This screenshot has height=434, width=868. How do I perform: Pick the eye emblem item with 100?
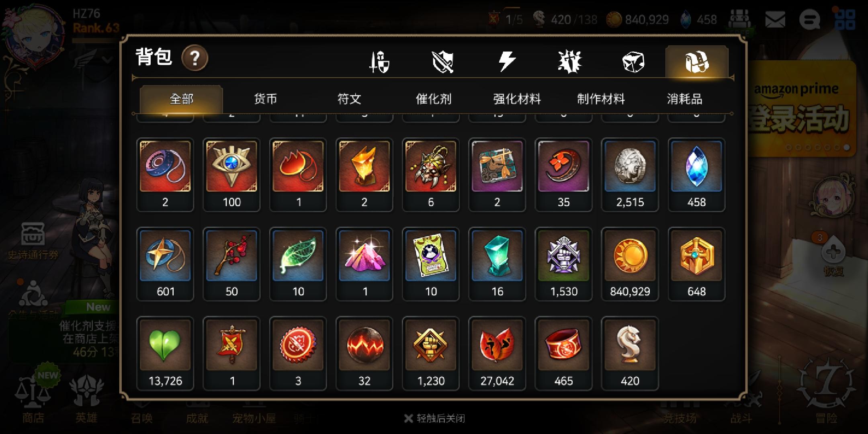coord(231,175)
